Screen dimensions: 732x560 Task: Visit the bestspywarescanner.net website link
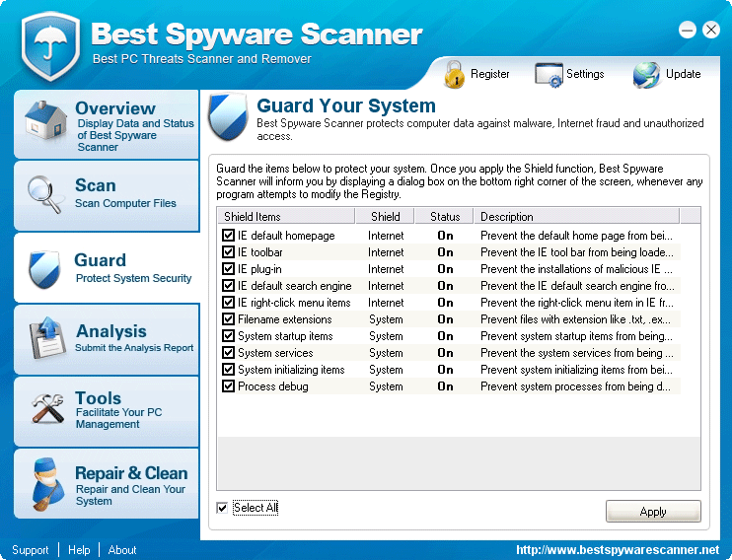(618, 550)
